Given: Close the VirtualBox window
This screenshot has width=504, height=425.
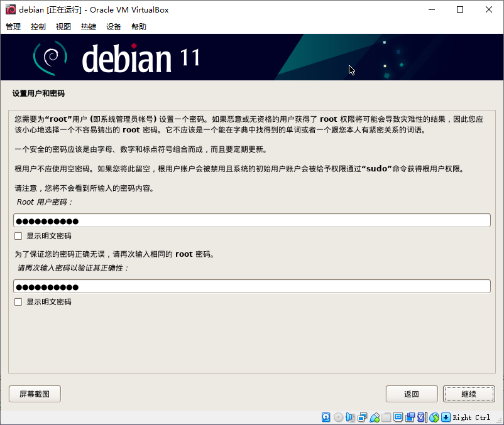Looking at the screenshot, I should (489, 9).
